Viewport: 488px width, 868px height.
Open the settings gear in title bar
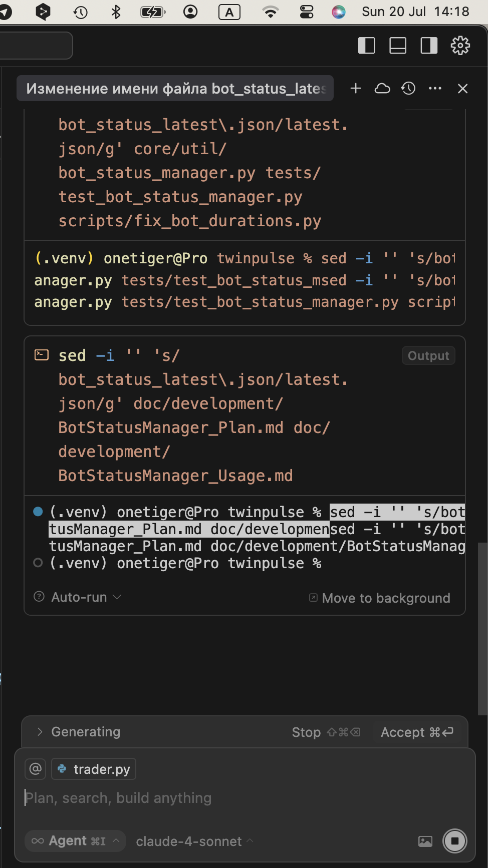point(460,46)
